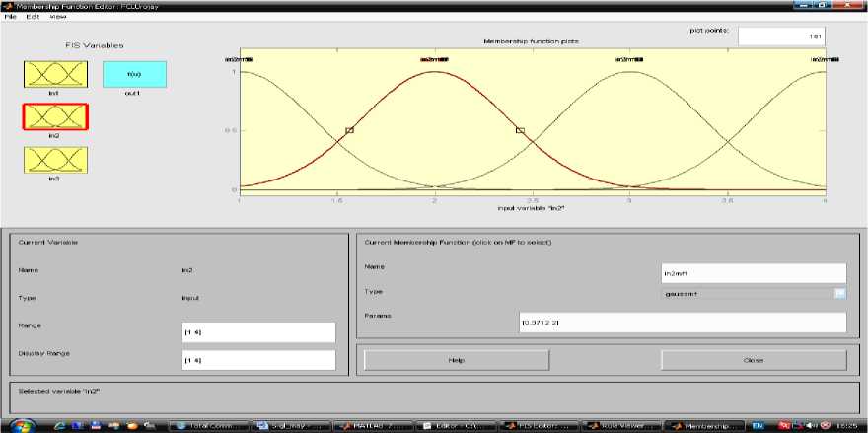Open the View menu
The height and width of the screenshot is (433, 868).
click(56, 17)
